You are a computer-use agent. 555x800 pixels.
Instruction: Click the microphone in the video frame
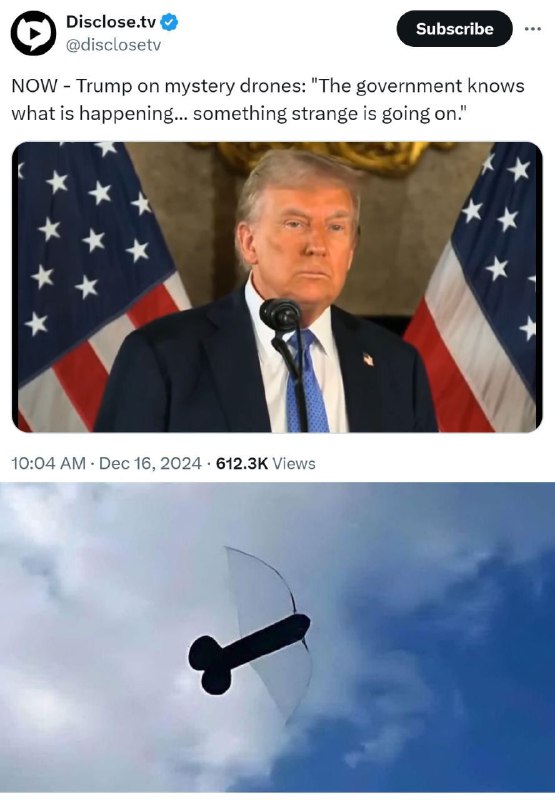[x=280, y=315]
